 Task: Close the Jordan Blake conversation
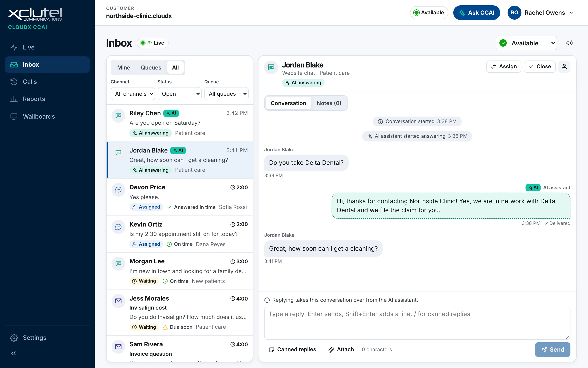(540, 66)
